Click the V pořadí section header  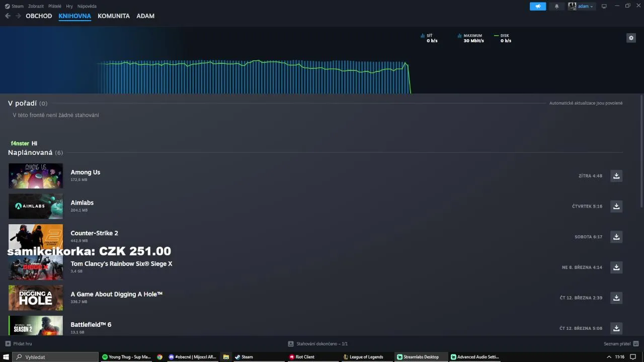tap(28, 103)
